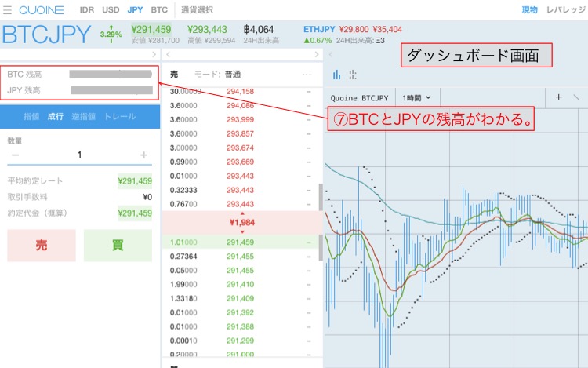Click buy order price 291,388
Screen dimensions: 588x368
pos(240,326)
